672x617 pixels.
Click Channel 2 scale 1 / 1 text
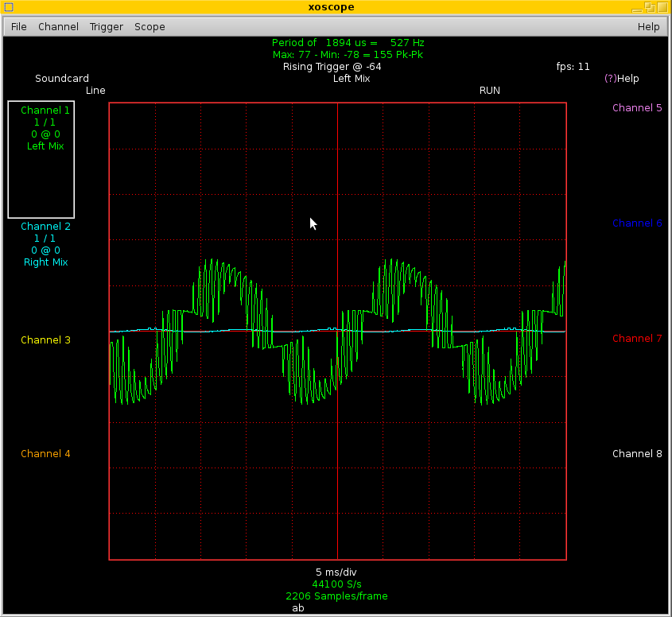coord(45,239)
